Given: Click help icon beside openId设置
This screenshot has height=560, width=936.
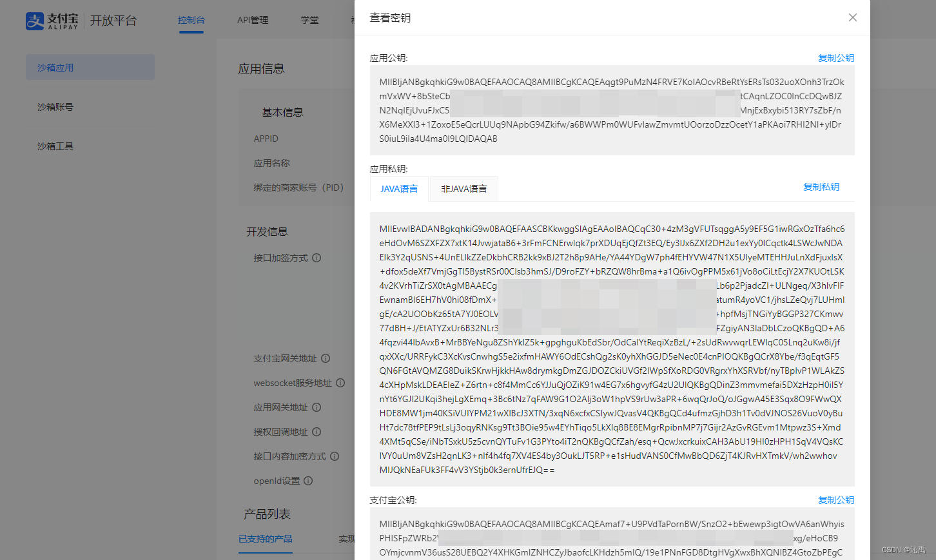Looking at the screenshot, I should click(308, 481).
